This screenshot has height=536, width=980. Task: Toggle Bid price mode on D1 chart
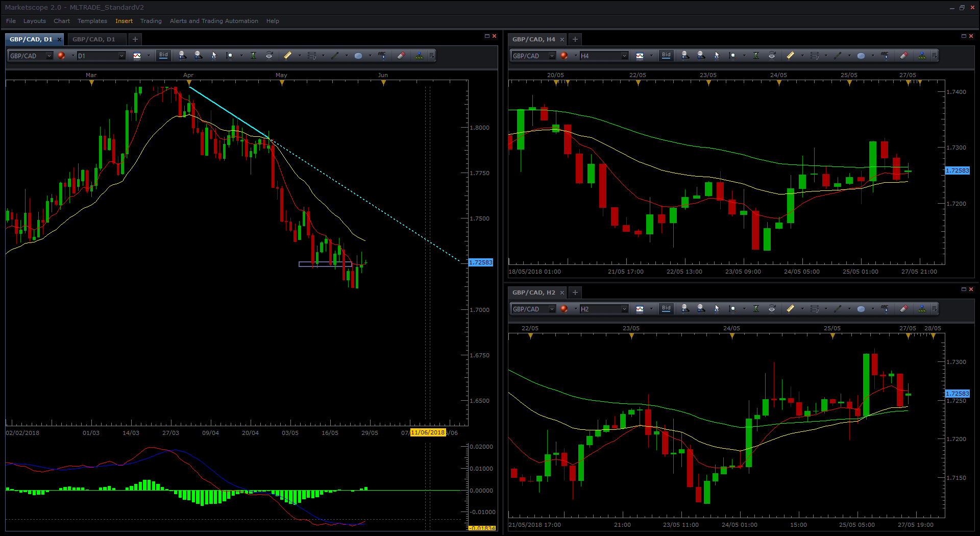[163, 55]
